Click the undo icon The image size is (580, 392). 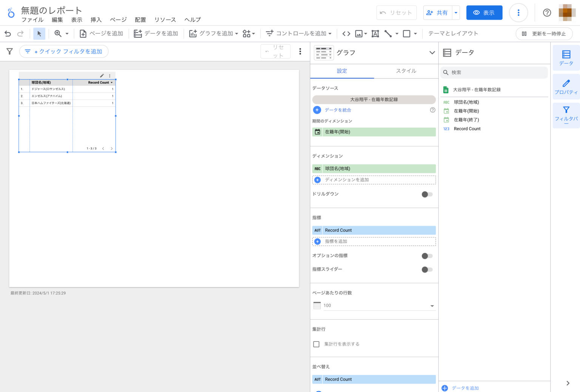pos(8,34)
